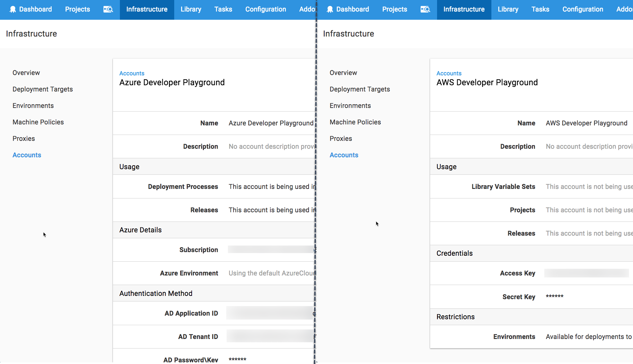This screenshot has width=633, height=364.
Task: Click the Overview item in left sidebar
Action: coord(26,72)
